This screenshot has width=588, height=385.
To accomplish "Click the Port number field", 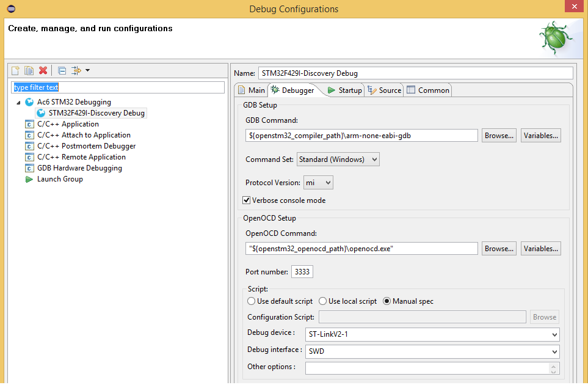I will (x=302, y=272).
